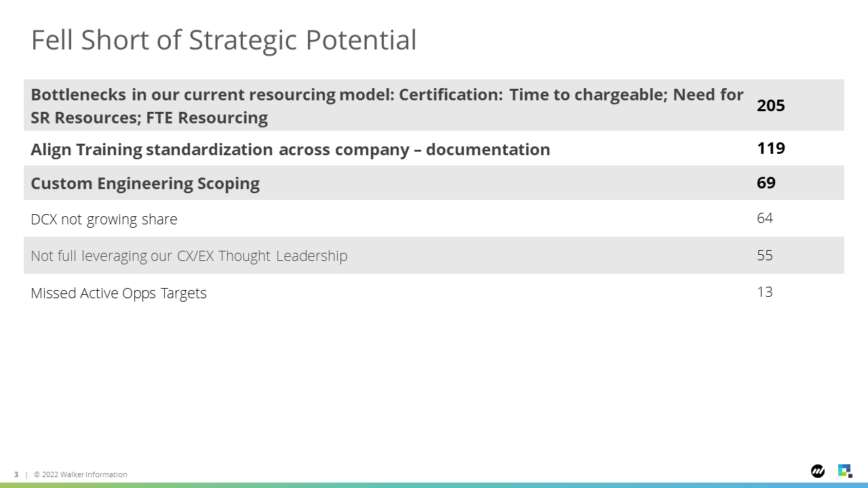Click the 'Bottlenecks in our current resourcing model' text line
The width and height of the screenshot is (868, 488).
point(387,94)
